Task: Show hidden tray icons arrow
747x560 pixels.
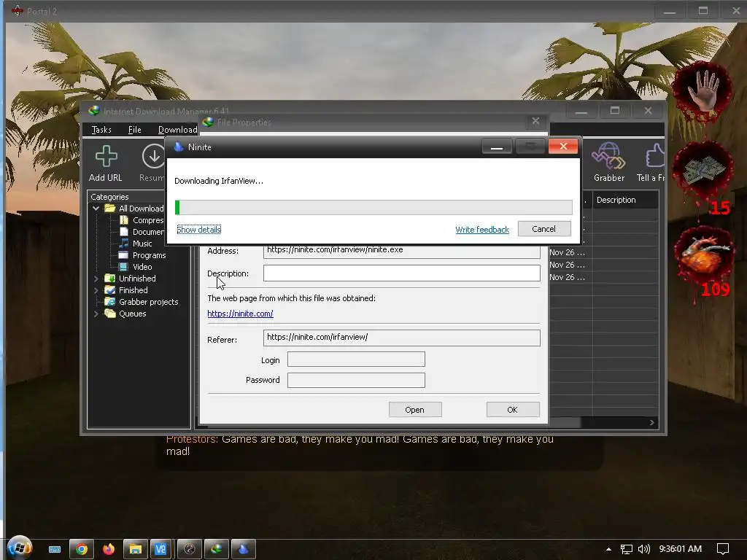Action: [x=608, y=549]
